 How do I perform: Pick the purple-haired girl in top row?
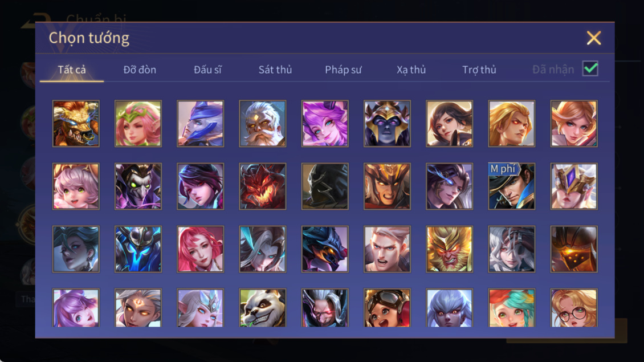[325, 124]
